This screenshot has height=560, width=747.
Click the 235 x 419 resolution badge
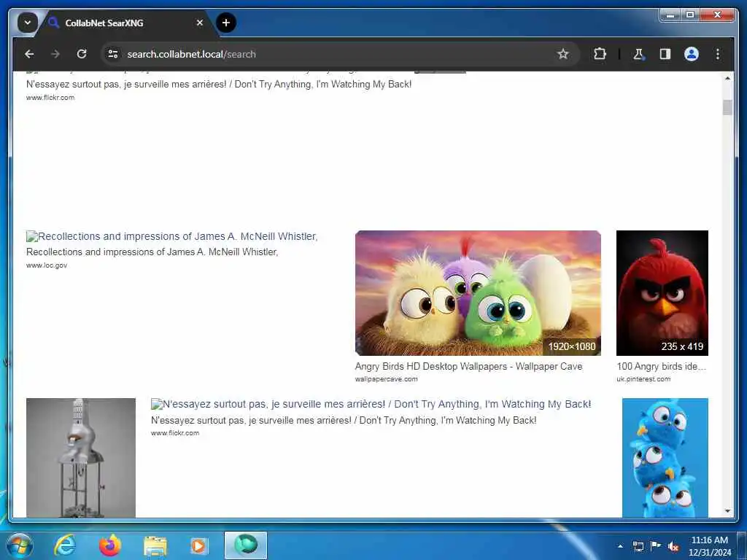(x=682, y=346)
